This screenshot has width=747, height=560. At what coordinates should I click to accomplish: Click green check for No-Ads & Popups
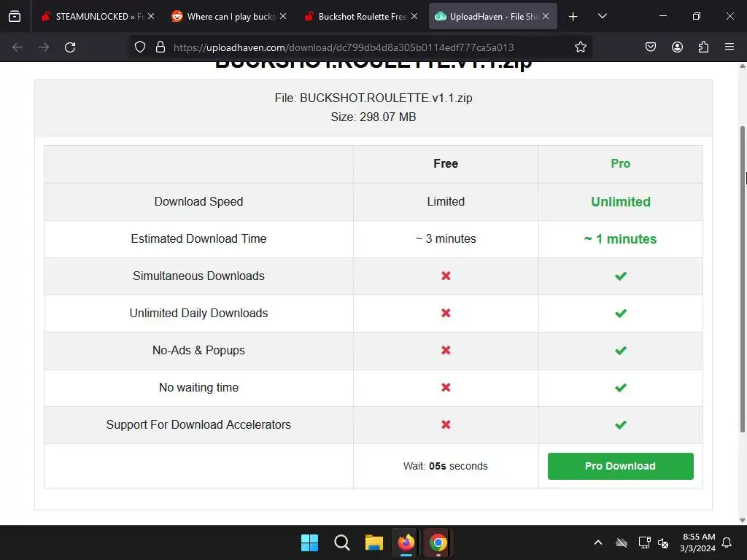[620, 351]
